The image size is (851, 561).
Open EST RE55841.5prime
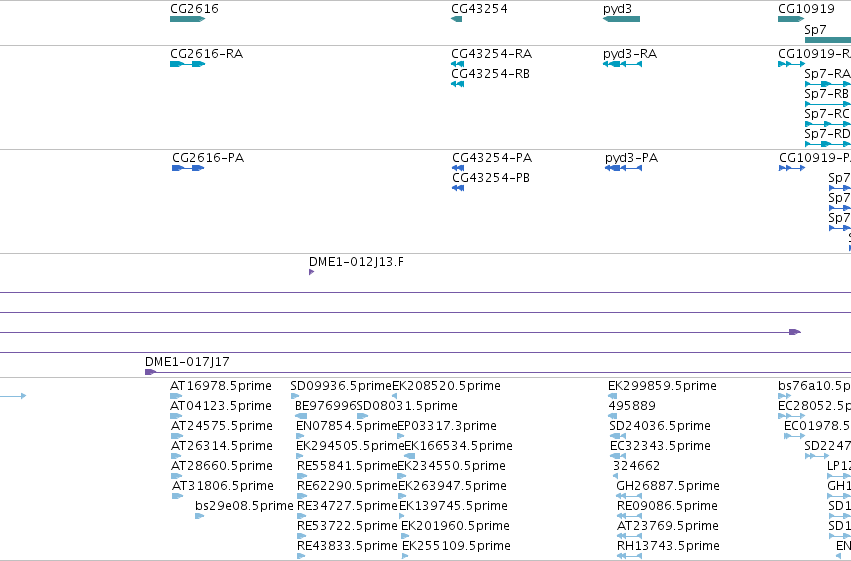[347, 466]
